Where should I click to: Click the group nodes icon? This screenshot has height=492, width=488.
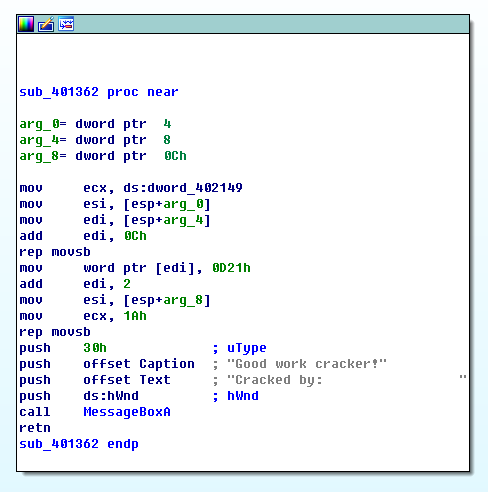coord(66,24)
